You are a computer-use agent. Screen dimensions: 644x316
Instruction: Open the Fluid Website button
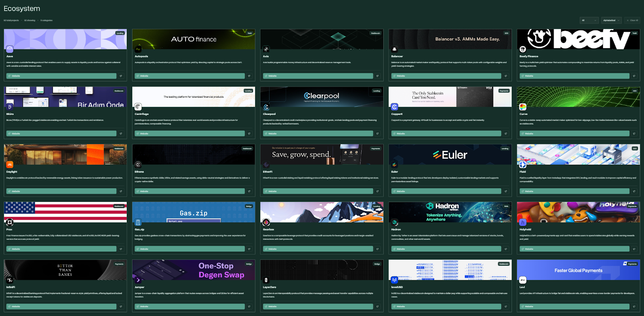tap(574, 191)
